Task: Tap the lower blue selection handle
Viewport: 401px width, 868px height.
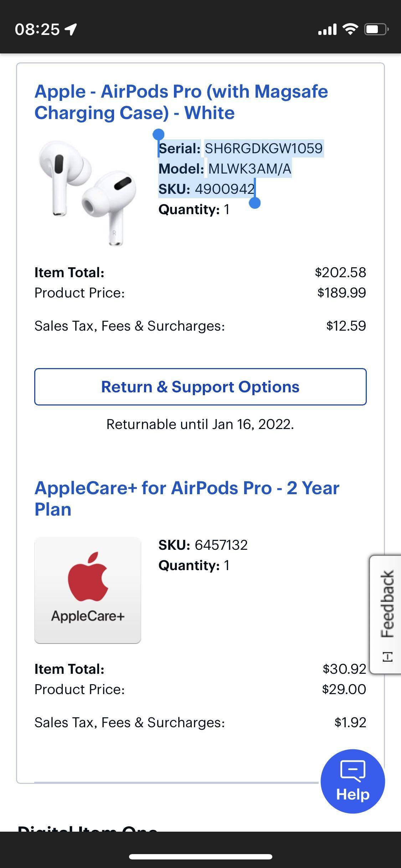Action: (x=255, y=203)
